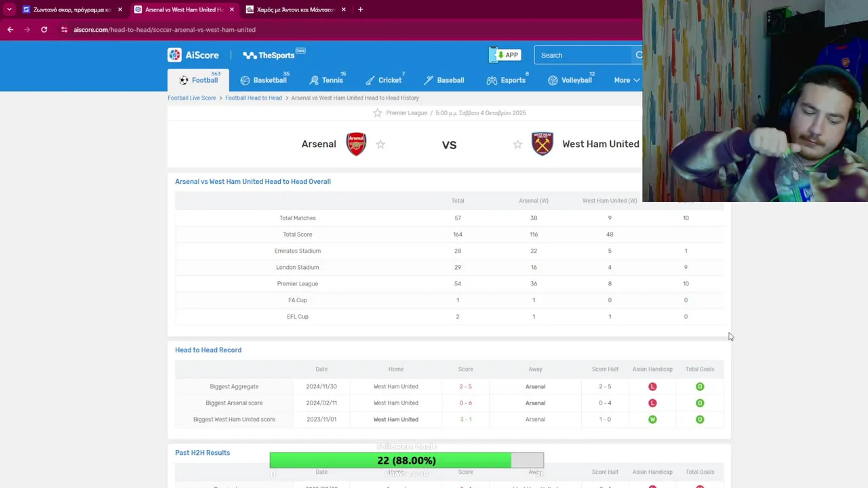Click the L handicap badge for 2024/02/11
The height and width of the screenshot is (488, 868).
coord(652,403)
